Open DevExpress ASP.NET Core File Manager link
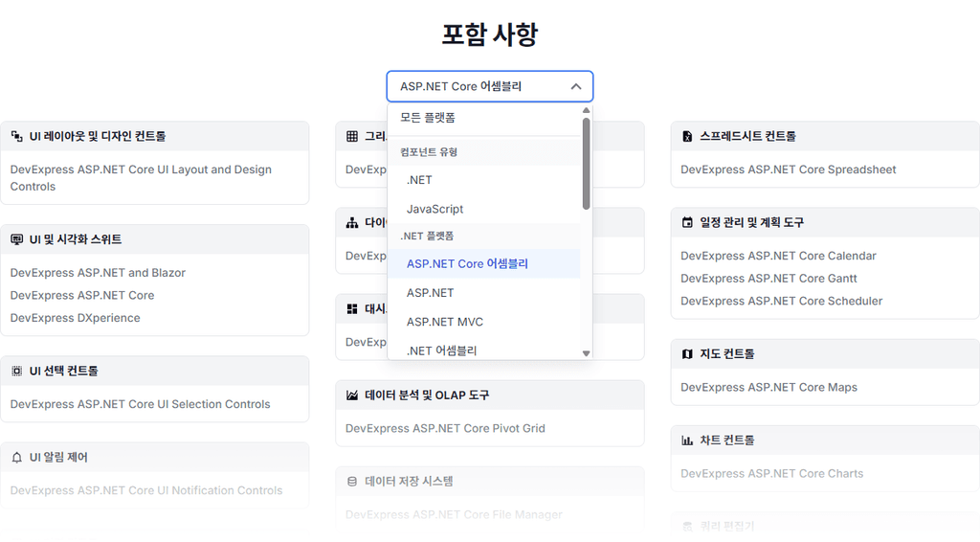Image resolution: width=980 pixels, height=542 pixels. (x=454, y=514)
